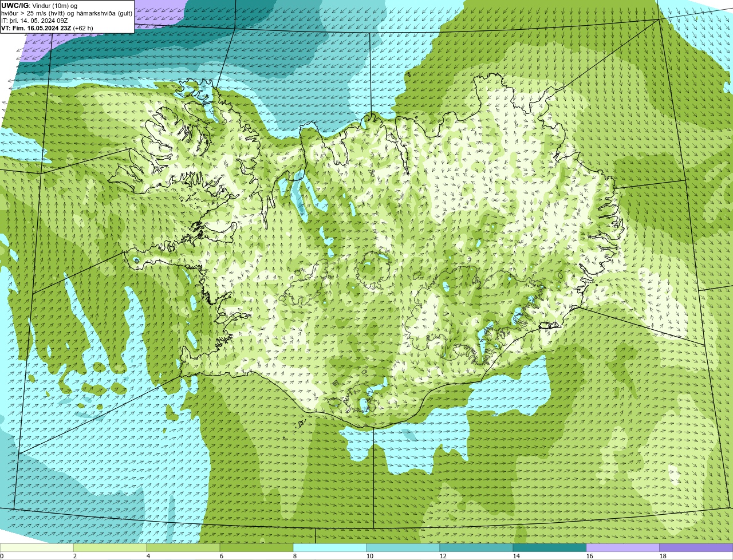This screenshot has height=560, width=733.
Task: Click the title line 'UWC/IG: Vindur (10m) og'
Action: point(39,6)
